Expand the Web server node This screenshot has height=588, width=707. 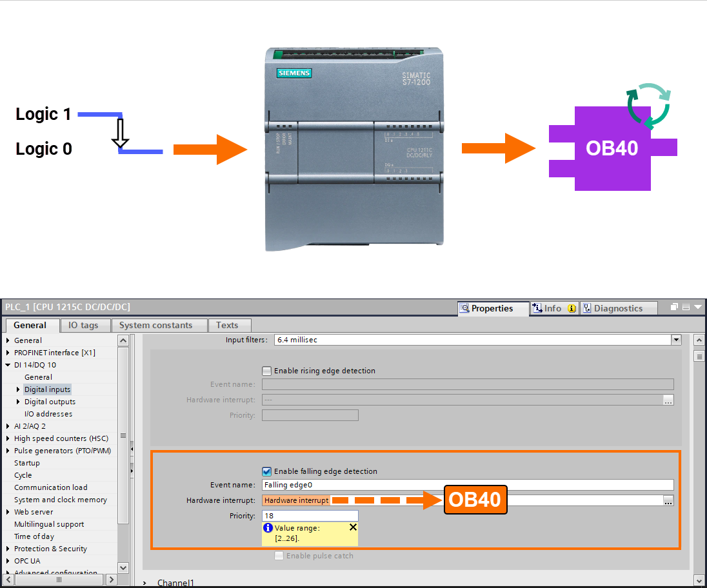click(x=8, y=512)
